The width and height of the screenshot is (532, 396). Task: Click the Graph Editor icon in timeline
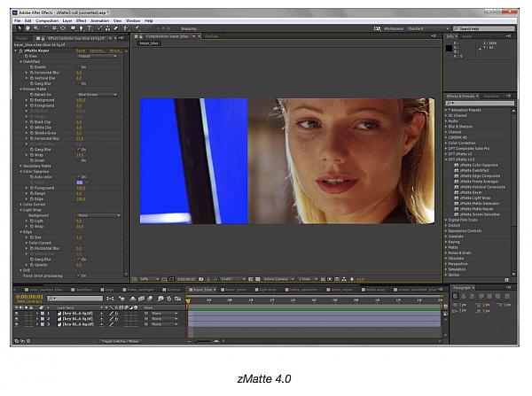tap(178, 299)
